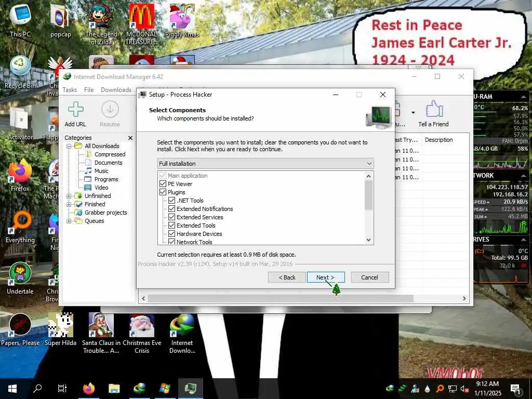The width and height of the screenshot is (532, 399).
Task: Switch to IDM taskbar button
Action: (x=139, y=389)
